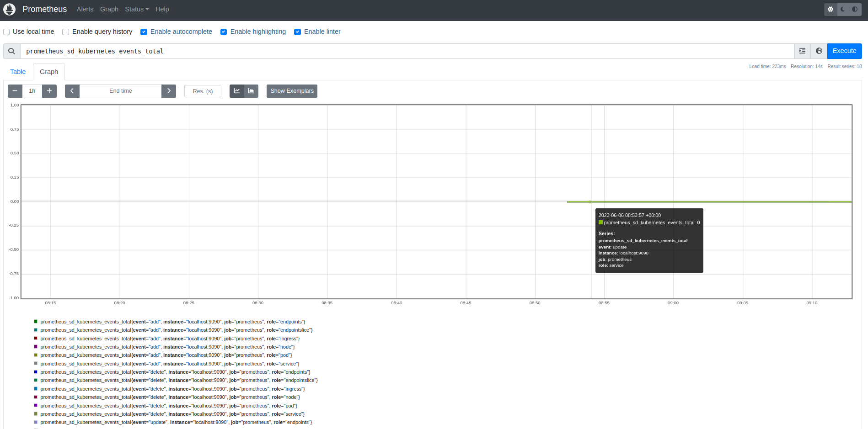Select legend series event add role pod
The image size is (868, 429).
point(166,355)
